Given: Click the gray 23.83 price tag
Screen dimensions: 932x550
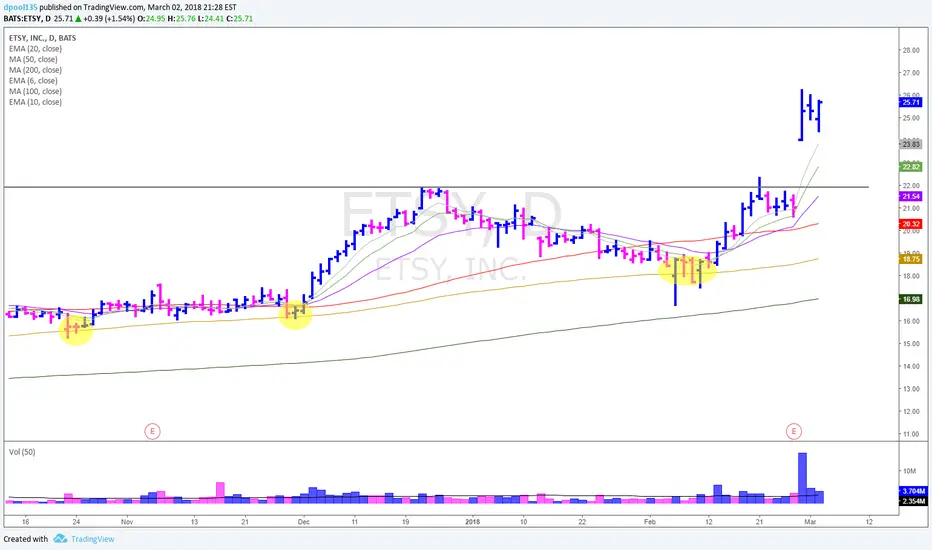Looking at the screenshot, I should coord(911,144).
